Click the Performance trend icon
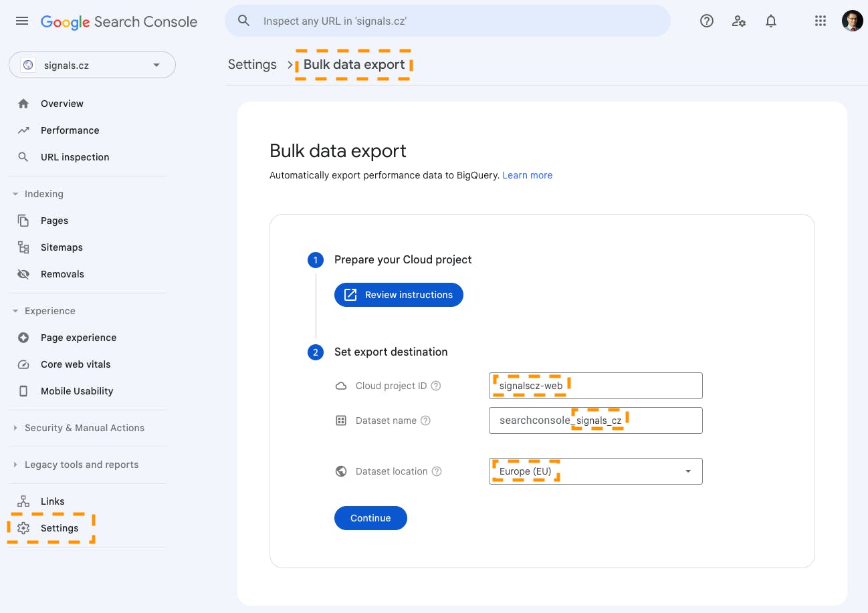This screenshot has width=868, height=613. [x=23, y=130]
